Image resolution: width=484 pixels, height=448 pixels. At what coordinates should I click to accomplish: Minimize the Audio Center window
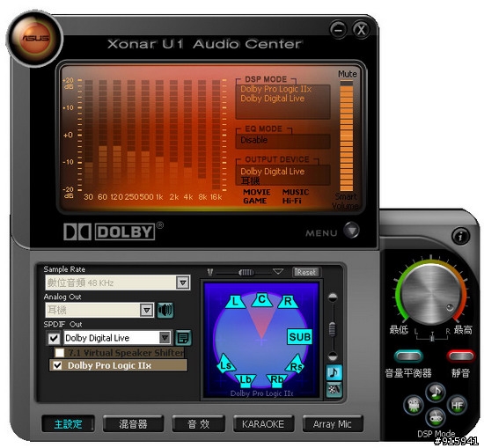[x=338, y=30]
